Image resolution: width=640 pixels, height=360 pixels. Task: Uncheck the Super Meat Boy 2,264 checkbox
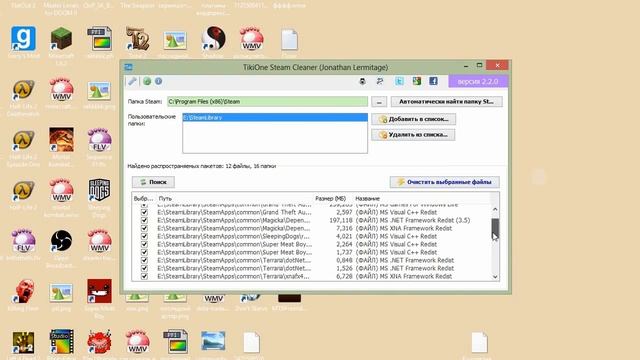coord(144,244)
